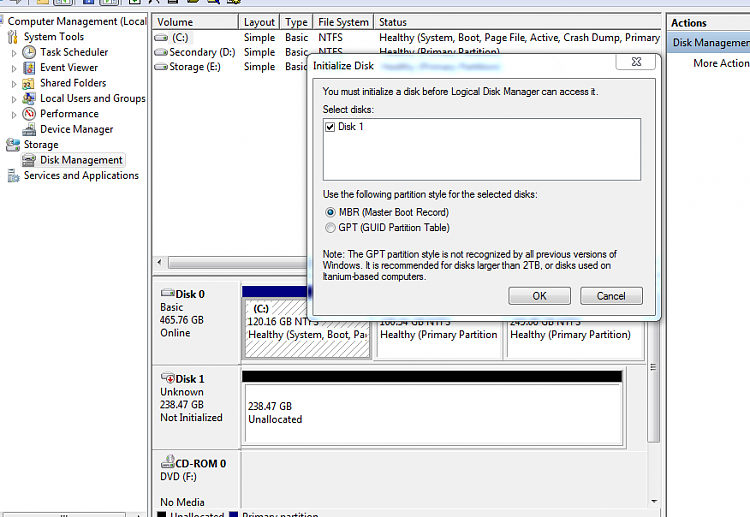The width and height of the screenshot is (750, 517).
Task: Open the Shared Folders icon
Action: [x=29, y=83]
